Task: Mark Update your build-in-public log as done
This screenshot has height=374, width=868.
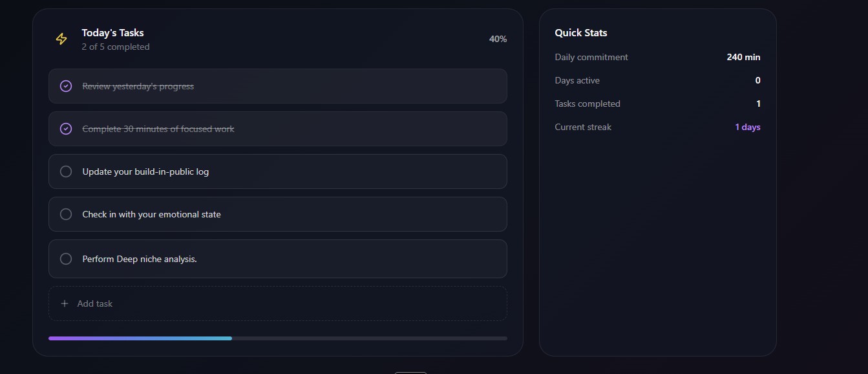Action: [x=66, y=171]
